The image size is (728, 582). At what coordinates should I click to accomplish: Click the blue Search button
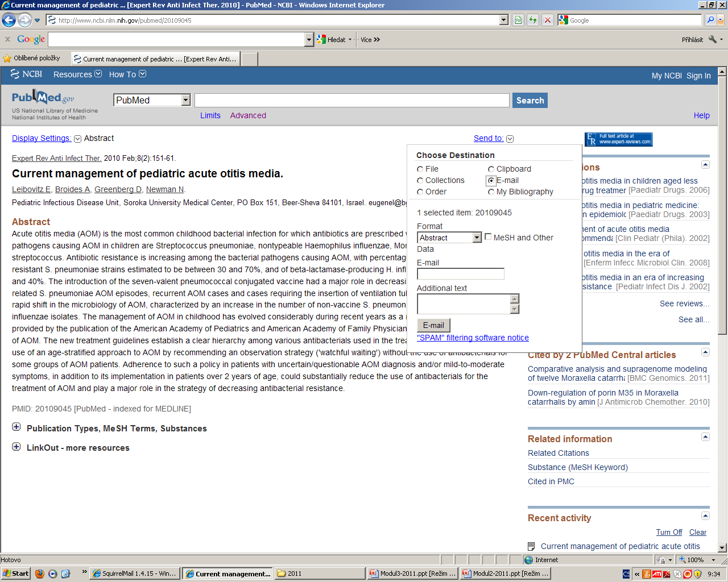coord(530,100)
